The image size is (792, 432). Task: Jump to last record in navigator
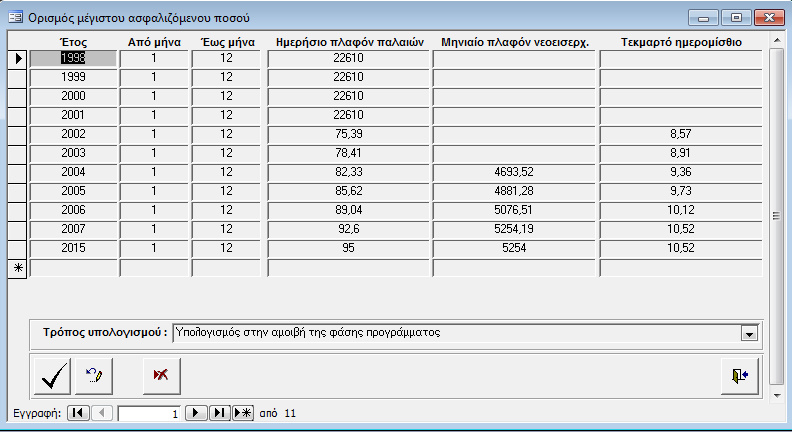tap(220, 413)
